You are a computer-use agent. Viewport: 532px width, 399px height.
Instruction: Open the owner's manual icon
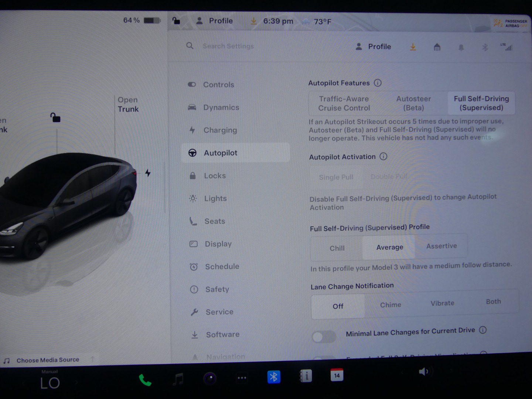(306, 376)
